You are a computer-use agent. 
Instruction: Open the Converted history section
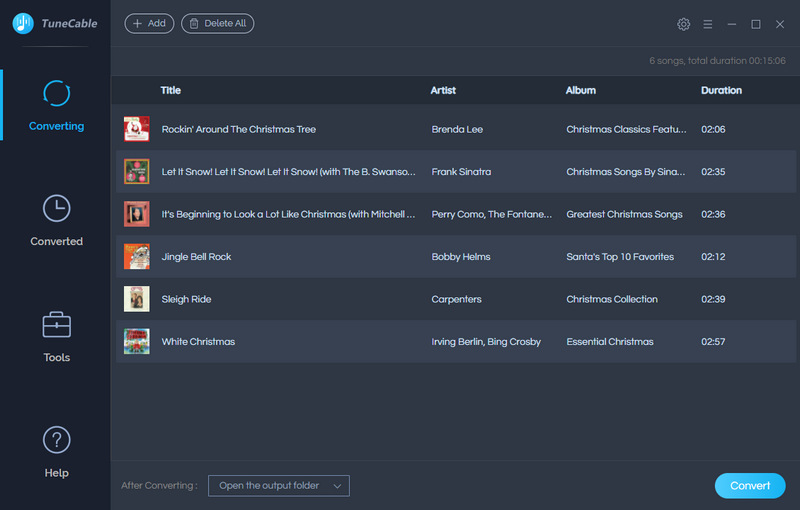click(x=56, y=220)
